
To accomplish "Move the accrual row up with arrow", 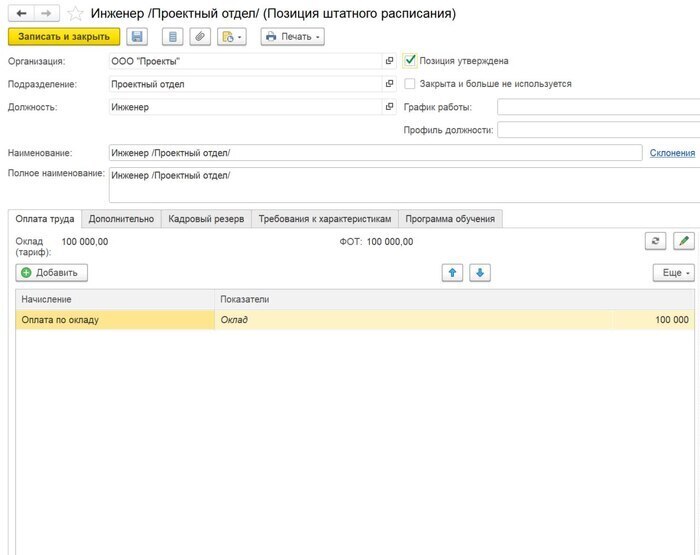I will click(454, 273).
